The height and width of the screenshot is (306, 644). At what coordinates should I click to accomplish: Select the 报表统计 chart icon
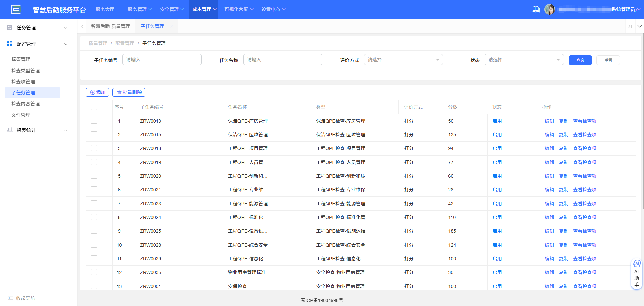pos(9,130)
